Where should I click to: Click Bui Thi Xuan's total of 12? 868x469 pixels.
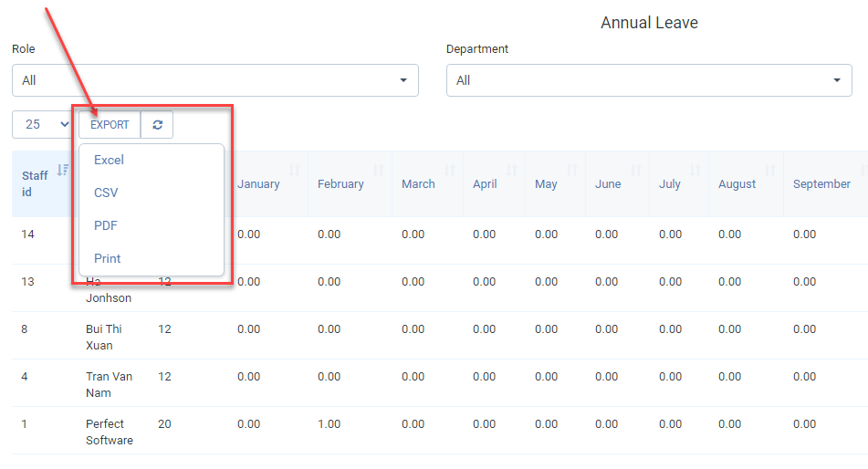164,328
